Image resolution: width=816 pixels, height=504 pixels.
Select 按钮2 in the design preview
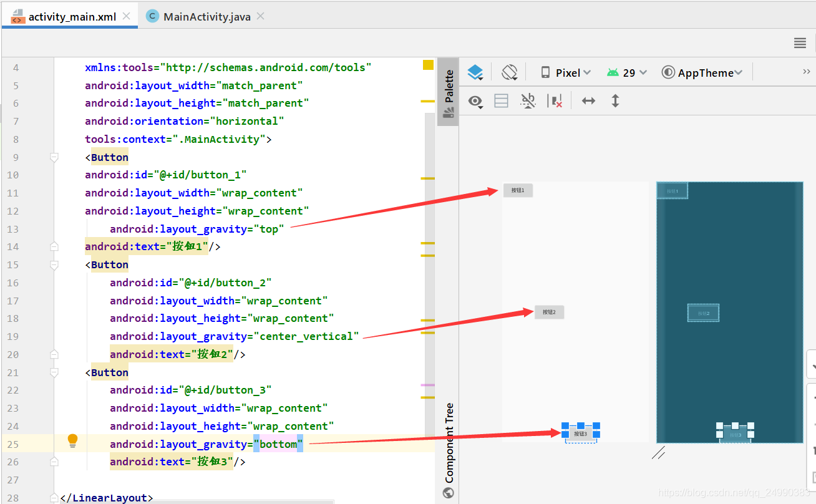pos(549,312)
